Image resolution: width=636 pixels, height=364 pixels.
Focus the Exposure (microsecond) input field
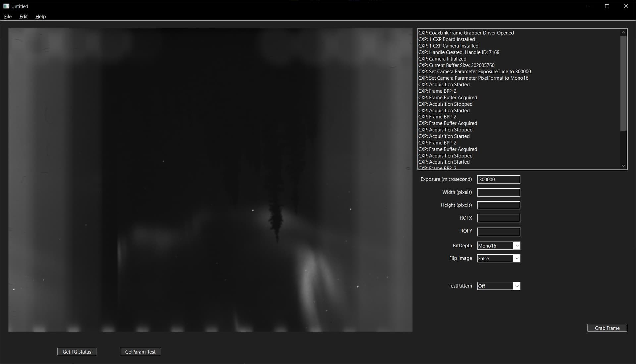pyautogui.click(x=499, y=179)
